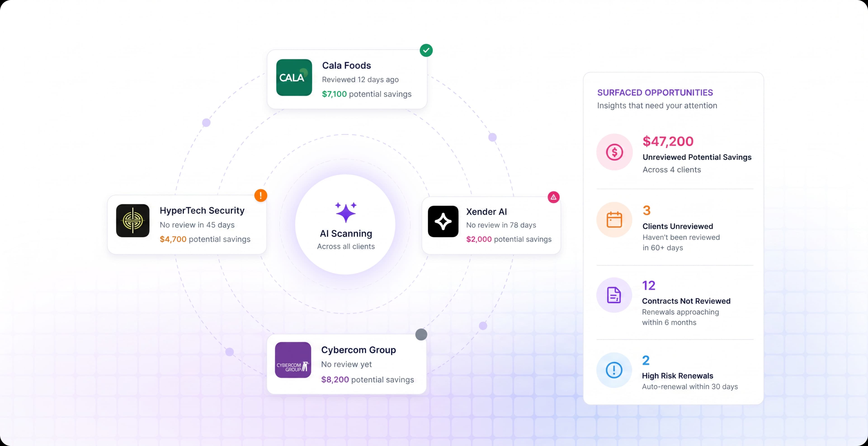
Task: Open the HyperTech Security card title
Action: (x=202, y=210)
